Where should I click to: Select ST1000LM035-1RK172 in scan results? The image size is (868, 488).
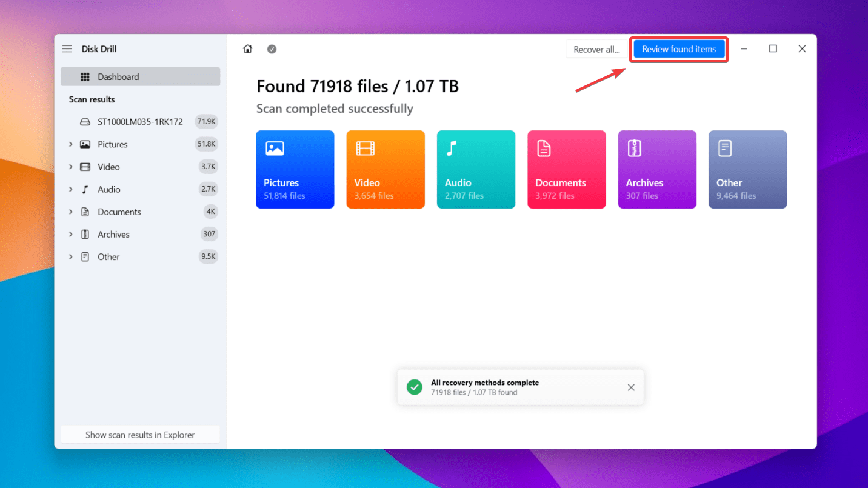140,122
